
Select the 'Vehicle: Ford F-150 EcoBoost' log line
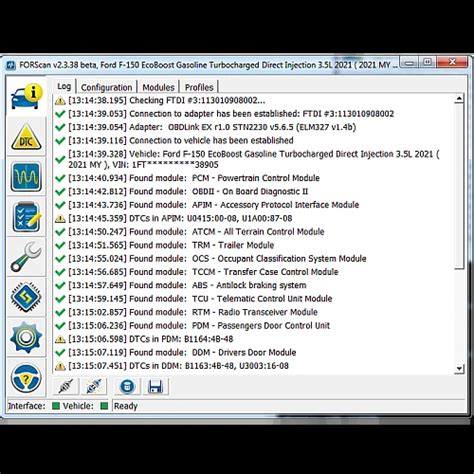pyautogui.click(x=247, y=159)
